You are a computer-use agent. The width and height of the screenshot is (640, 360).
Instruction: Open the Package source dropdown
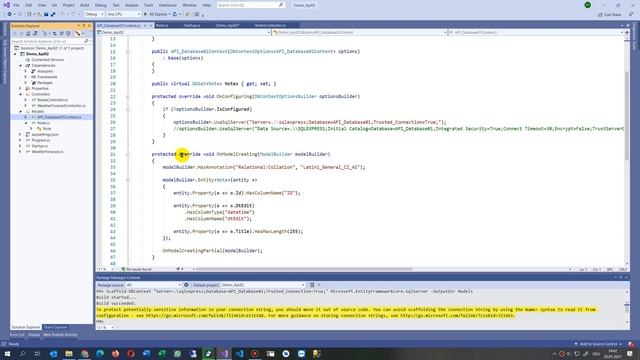pos(153,285)
